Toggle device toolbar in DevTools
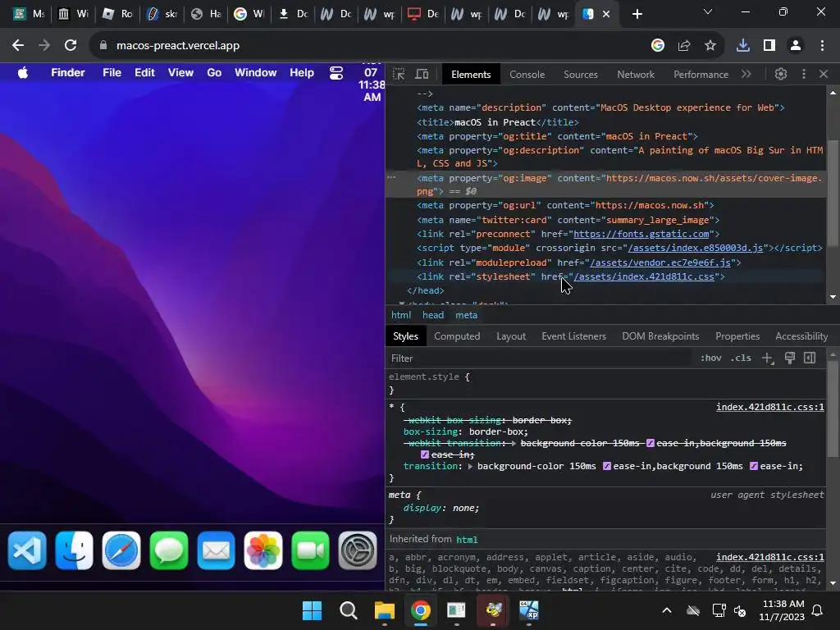Screen dimensions: 840x630 pos(422,74)
